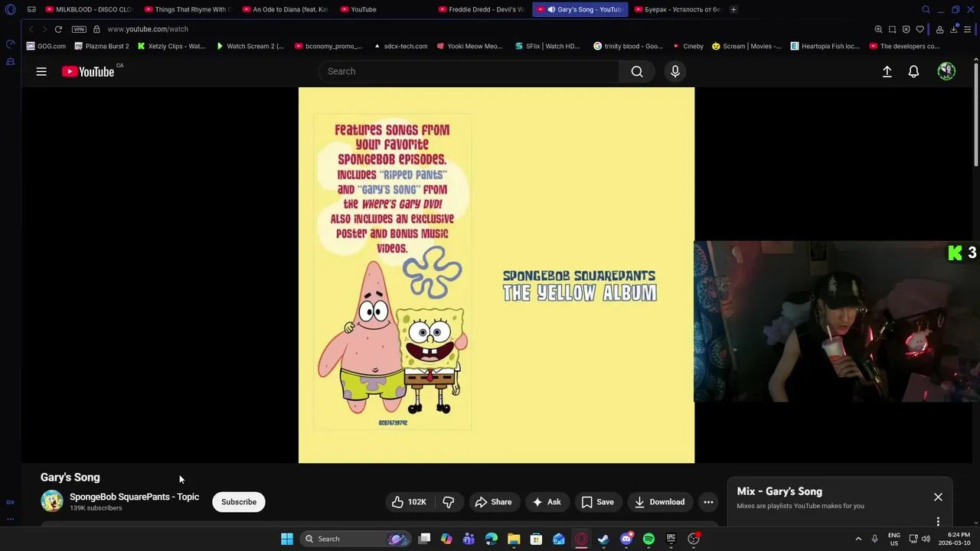980x551 pixels.
Task: Click the page vertical scrollbar
Action: point(975,113)
